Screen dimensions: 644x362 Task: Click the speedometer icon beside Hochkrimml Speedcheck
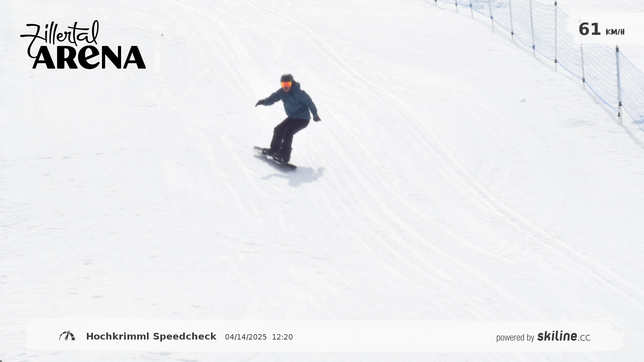click(x=67, y=336)
